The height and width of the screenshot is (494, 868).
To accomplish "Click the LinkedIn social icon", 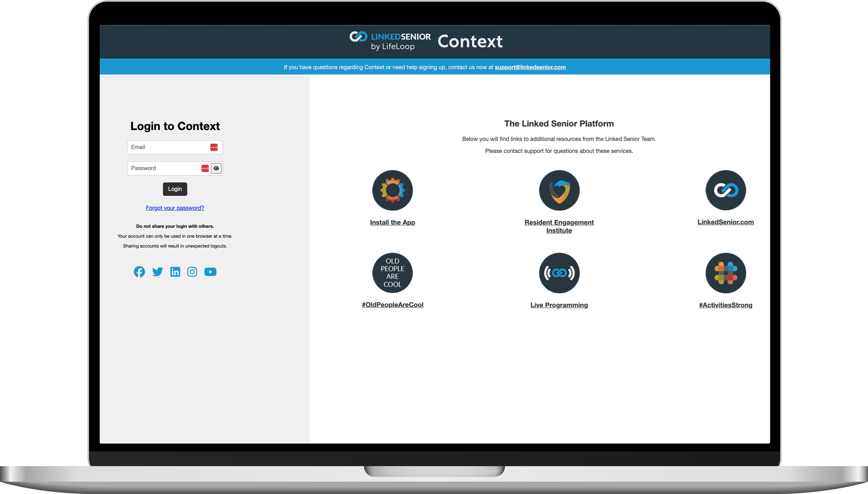I will [x=175, y=272].
